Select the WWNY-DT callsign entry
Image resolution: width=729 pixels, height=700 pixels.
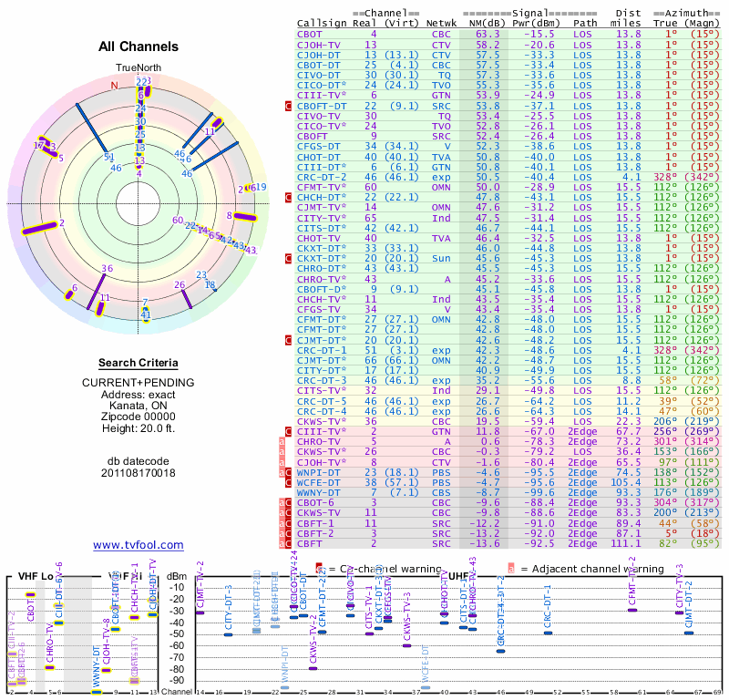coord(318,492)
